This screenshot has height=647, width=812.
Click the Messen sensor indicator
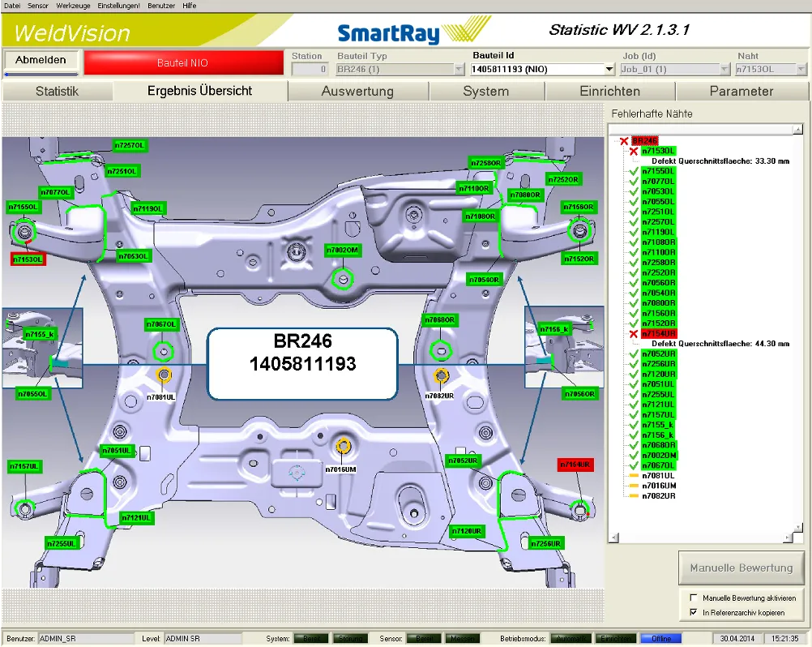[463, 638]
